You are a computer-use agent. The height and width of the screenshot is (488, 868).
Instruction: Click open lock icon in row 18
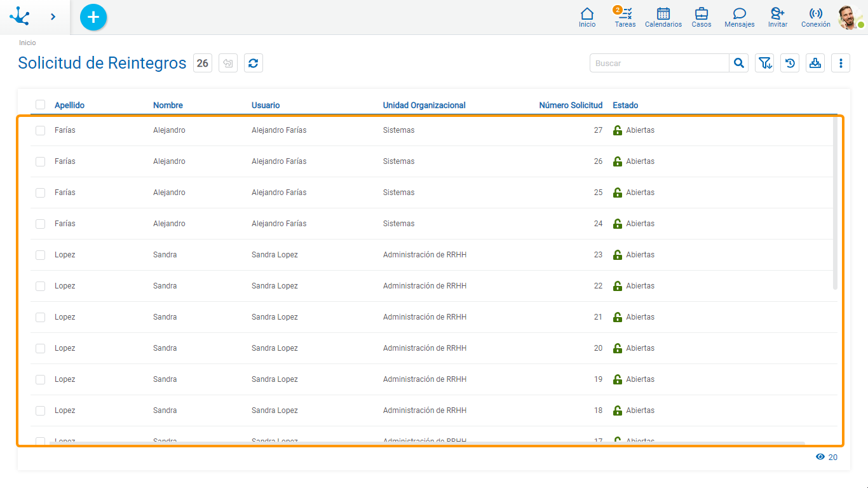click(617, 410)
